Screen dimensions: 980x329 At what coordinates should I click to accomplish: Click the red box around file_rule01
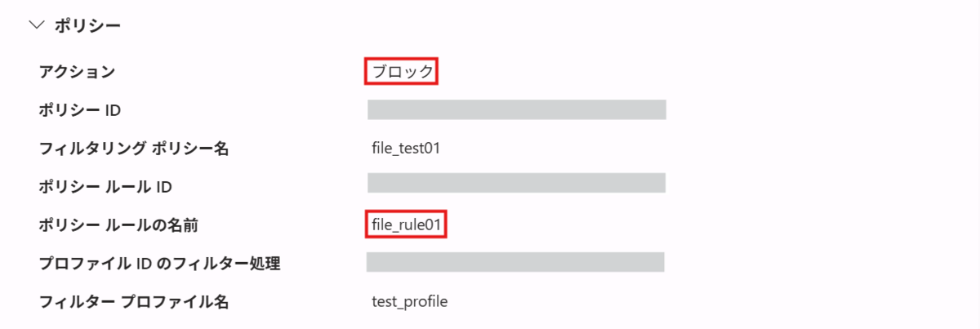(x=406, y=224)
